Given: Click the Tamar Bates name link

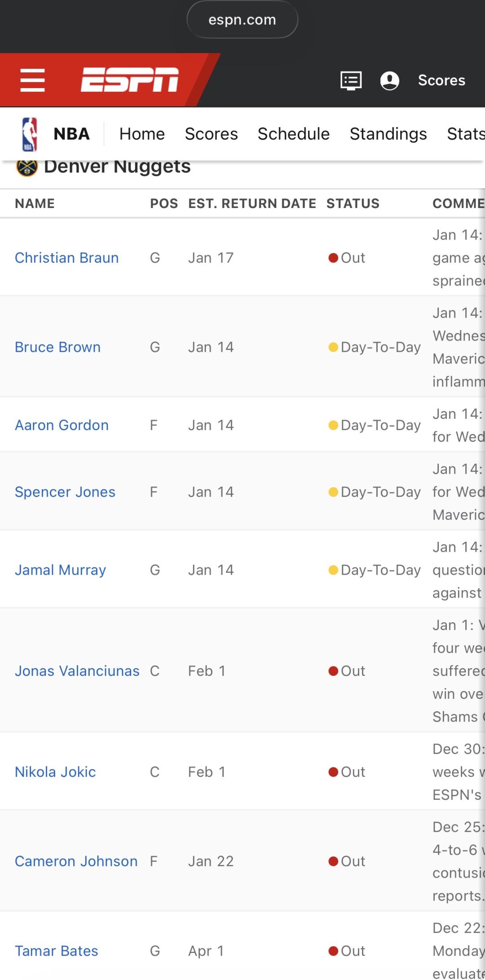Looking at the screenshot, I should point(56,951).
